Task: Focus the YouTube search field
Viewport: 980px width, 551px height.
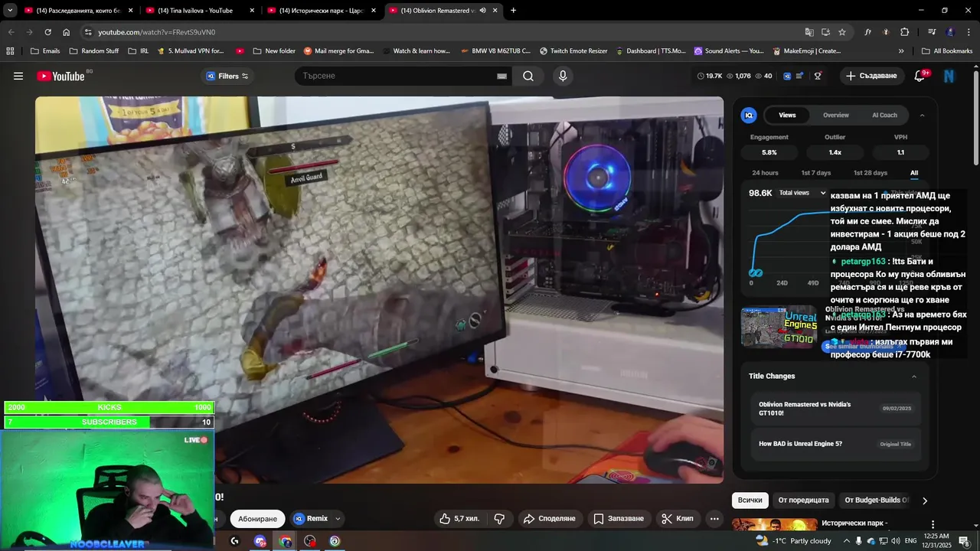Action: coord(397,76)
